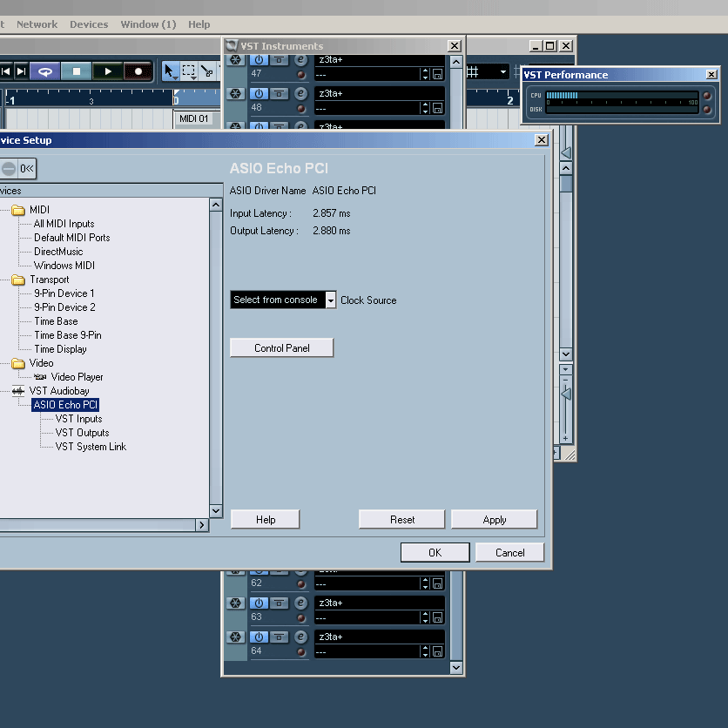The width and height of the screenshot is (728, 728).
Task: Open the Devices menu
Action: click(x=89, y=24)
